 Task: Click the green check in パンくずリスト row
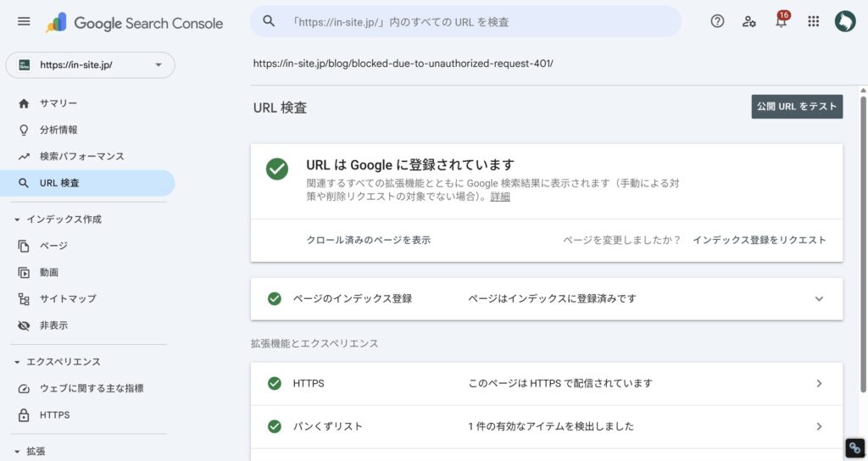[x=275, y=427]
